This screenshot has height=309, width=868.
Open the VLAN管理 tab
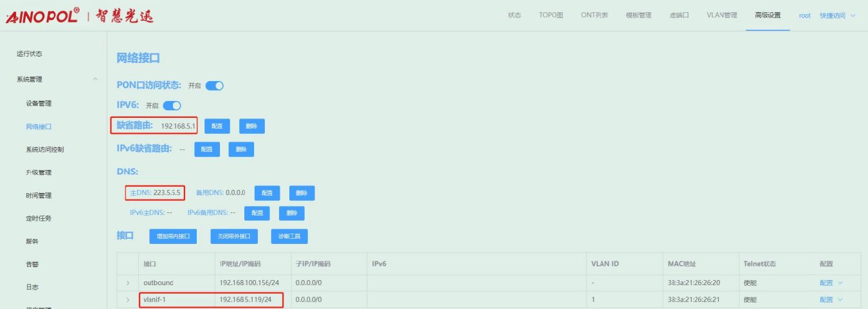click(721, 15)
